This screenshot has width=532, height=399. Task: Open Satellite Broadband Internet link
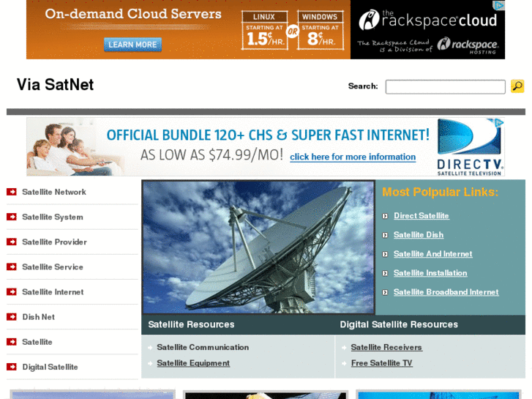tap(446, 291)
